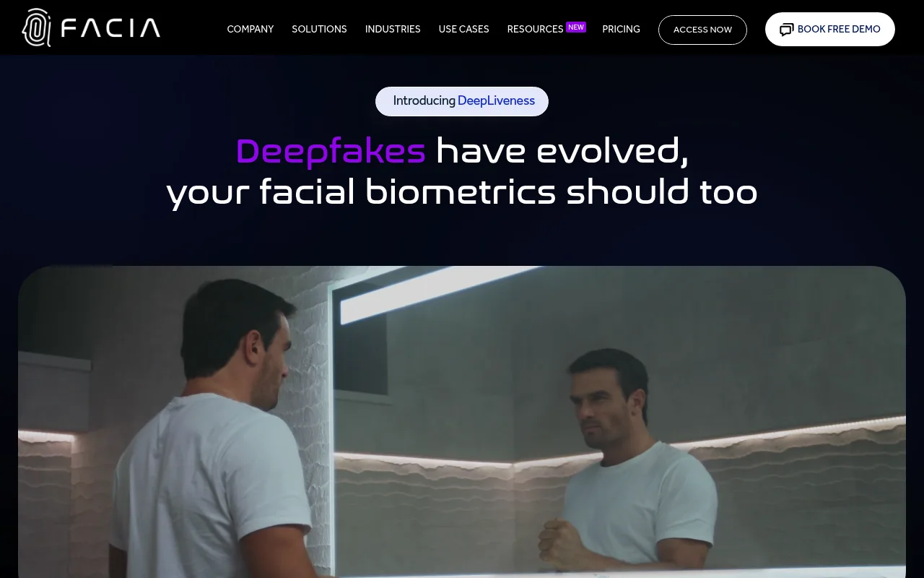924x578 pixels.
Task: Click the Facia fingerprint logo
Action: [91, 28]
